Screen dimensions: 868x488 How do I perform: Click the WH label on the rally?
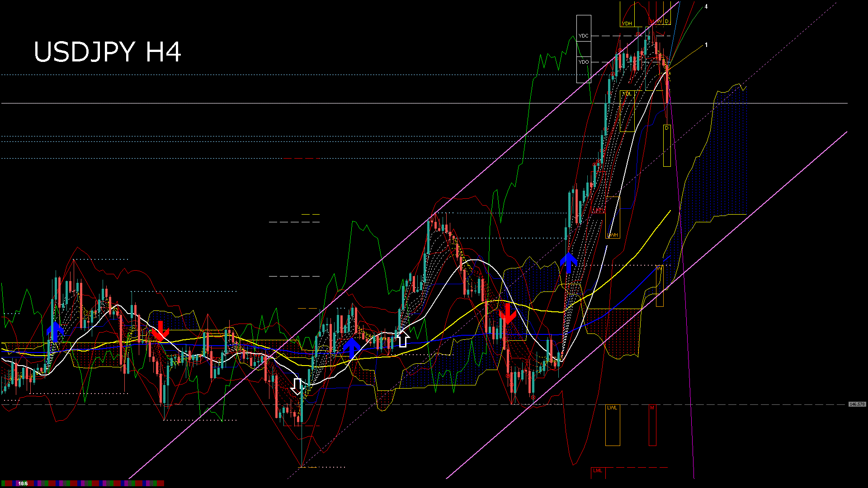[613, 235]
